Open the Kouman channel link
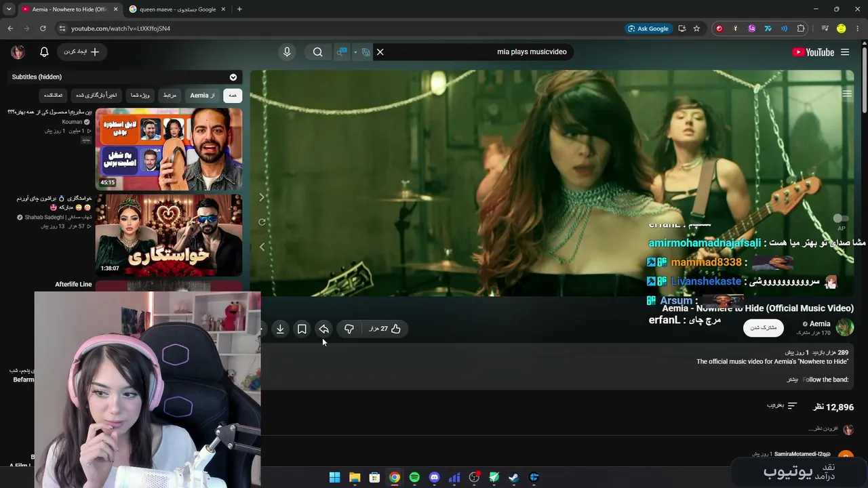 pyautogui.click(x=72, y=122)
